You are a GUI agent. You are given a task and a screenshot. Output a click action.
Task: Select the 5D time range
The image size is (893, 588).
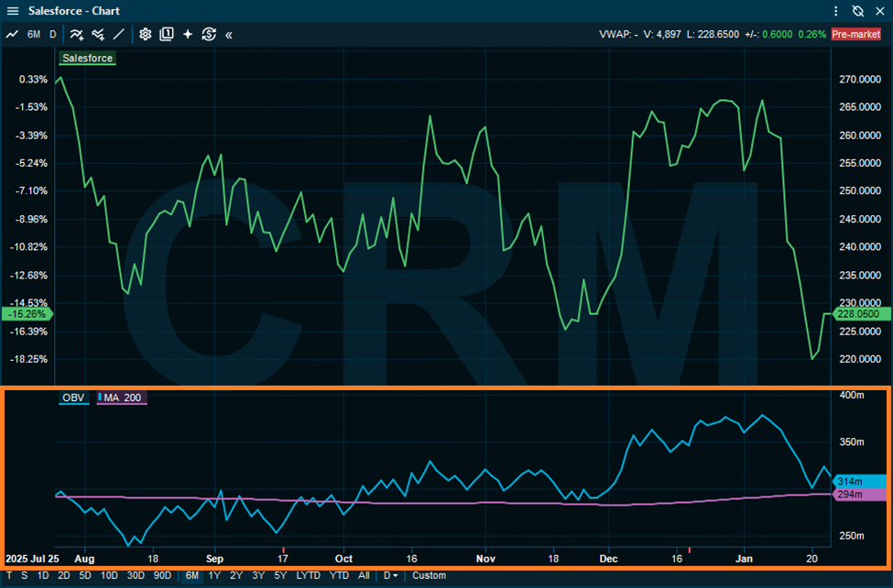(85, 575)
